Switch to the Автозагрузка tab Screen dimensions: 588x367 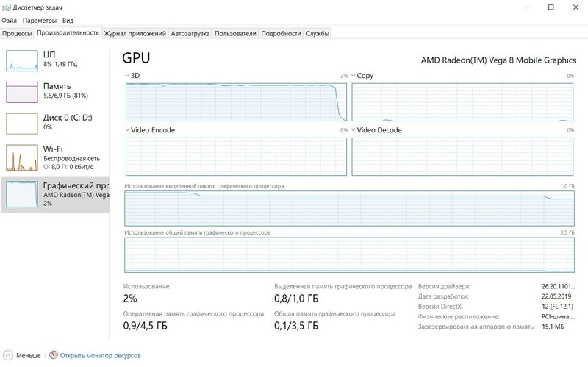pos(190,33)
